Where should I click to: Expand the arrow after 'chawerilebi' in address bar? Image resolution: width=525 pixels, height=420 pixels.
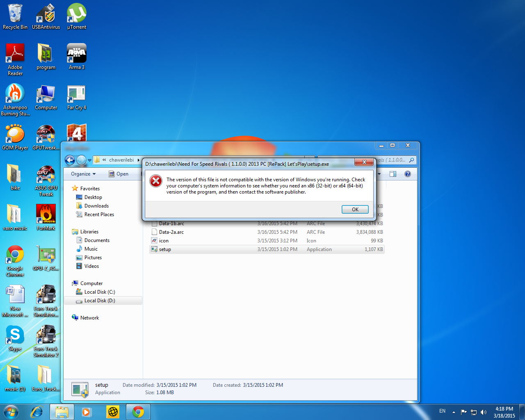(x=138, y=160)
